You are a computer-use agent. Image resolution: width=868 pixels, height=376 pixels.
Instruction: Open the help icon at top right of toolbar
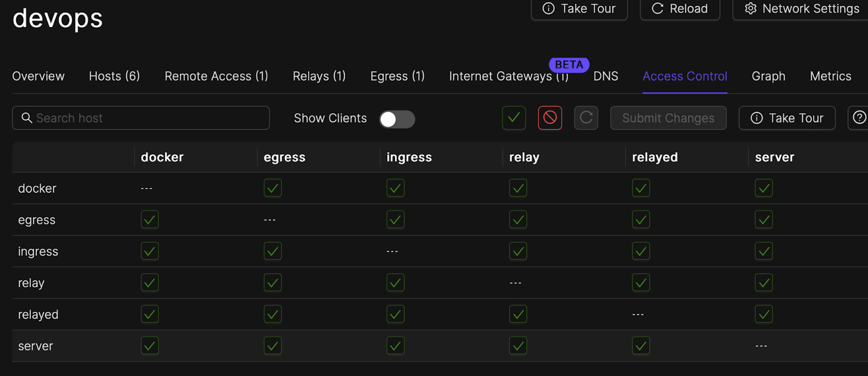859,118
